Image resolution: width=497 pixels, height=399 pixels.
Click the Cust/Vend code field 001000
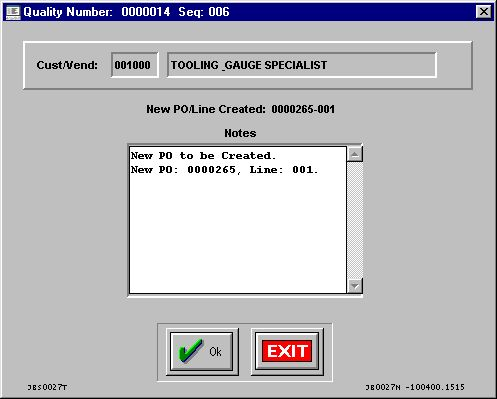135,65
